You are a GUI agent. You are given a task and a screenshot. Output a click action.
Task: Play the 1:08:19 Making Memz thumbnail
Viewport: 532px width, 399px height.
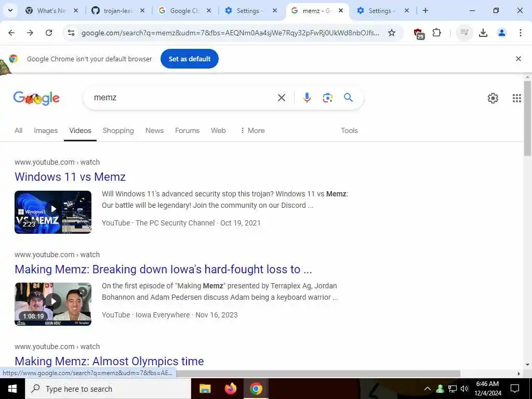click(53, 304)
